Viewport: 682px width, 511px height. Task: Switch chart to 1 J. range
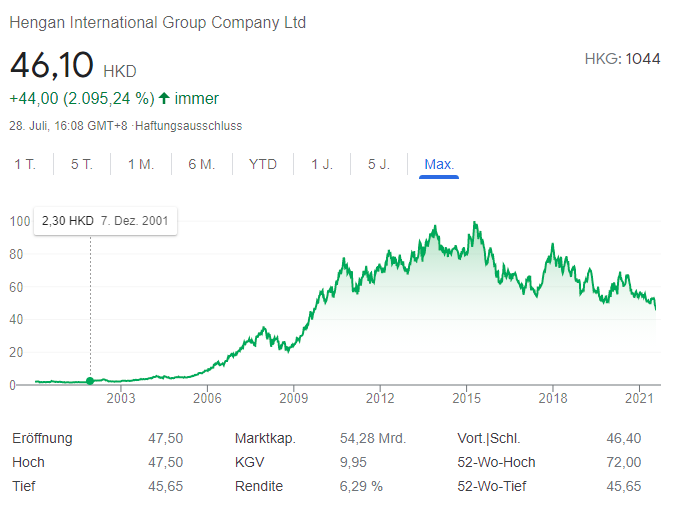(x=322, y=165)
